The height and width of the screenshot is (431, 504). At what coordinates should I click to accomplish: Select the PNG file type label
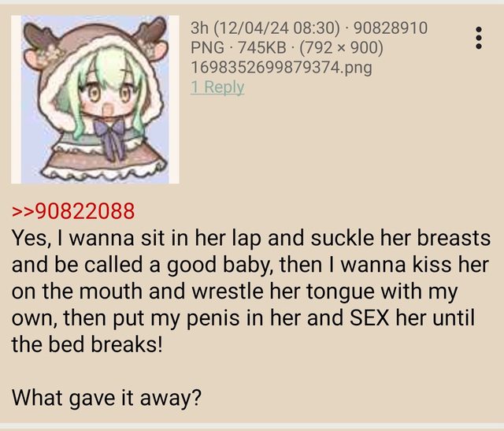(x=207, y=48)
